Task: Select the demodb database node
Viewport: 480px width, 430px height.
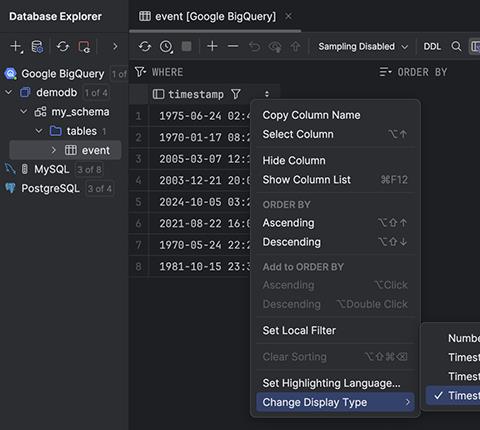Action: [57, 92]
